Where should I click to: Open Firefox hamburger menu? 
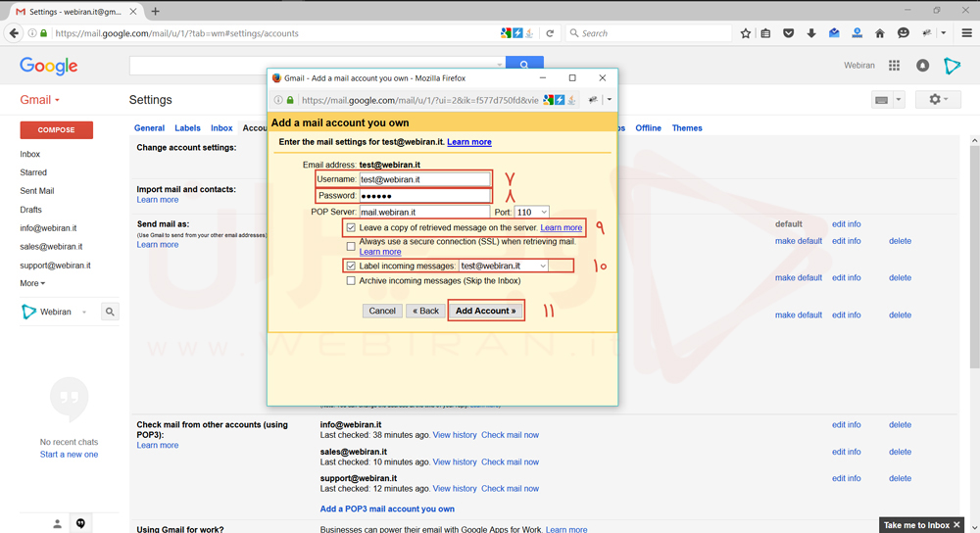tap(967, 33)
